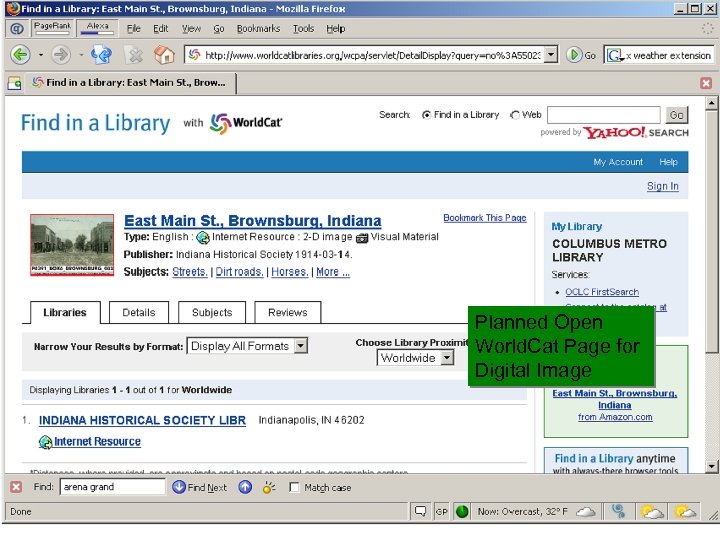This screenshot has width=720, height=540.
Task: Click the first partly cloudy forecast icon
Action: pyautogui.click(x=652, y=511)
